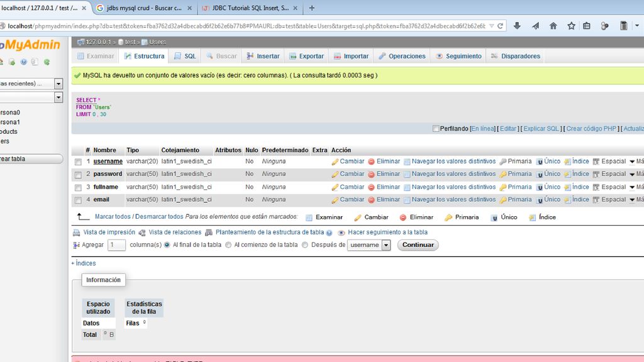Viewport: 644px width, 362px height.
Task: Open the Operaciones tab
Action: 402,56
